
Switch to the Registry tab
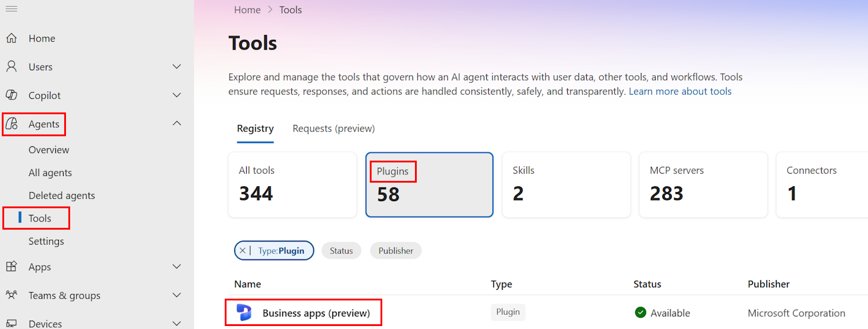[x=256, y=129]
